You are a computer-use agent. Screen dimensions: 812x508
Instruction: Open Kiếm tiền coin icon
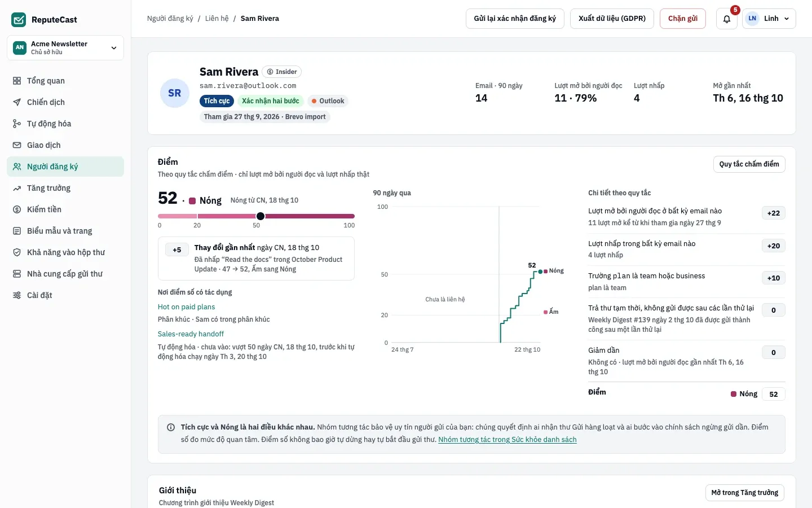[17, 209]
